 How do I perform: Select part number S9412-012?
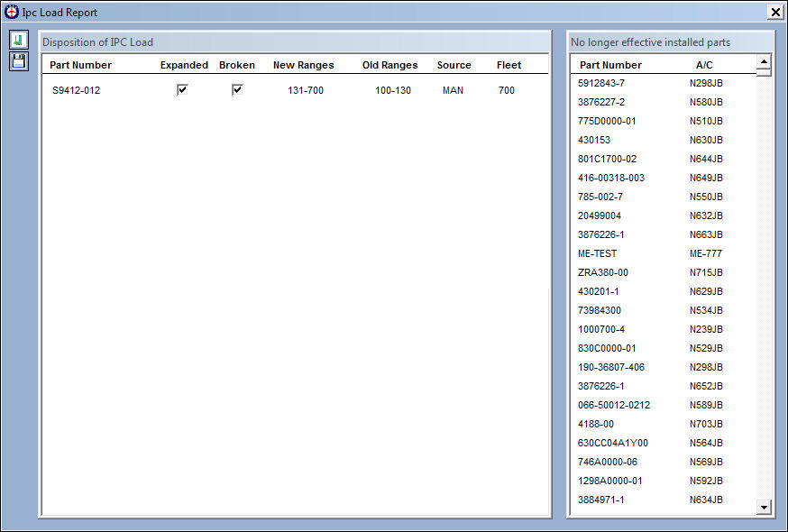tap(77, 90)
